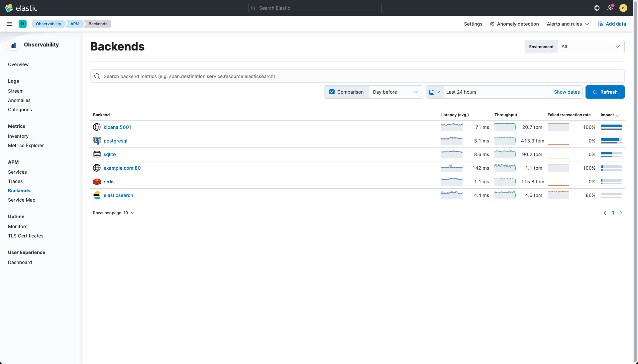Click the Redis backend icon
Screen dimensions: 638x364
click(x=97, y=182)
